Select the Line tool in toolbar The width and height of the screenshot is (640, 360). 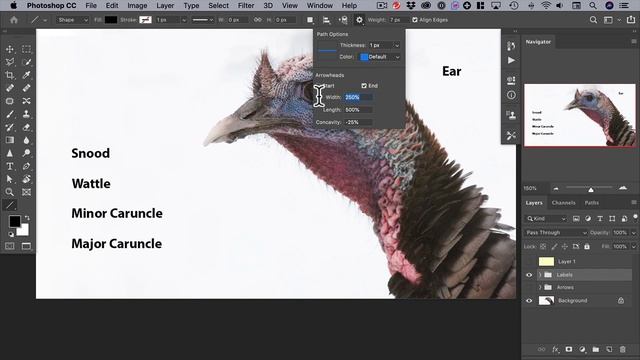(10, 205)
